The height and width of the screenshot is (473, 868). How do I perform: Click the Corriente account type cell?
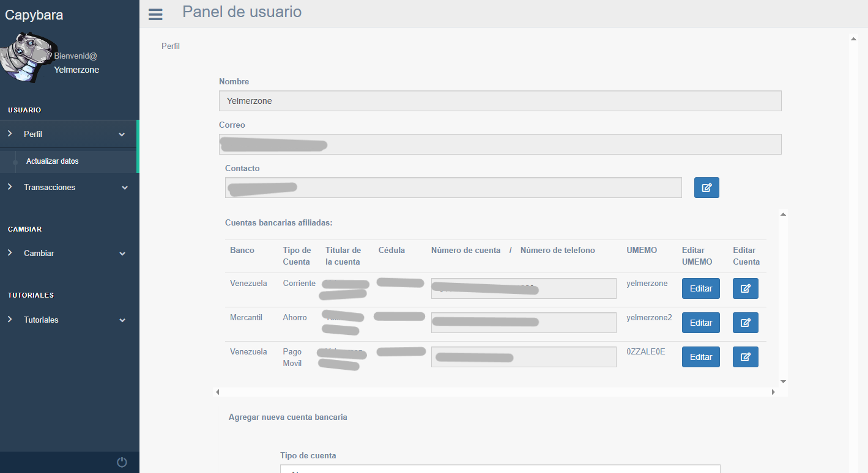pyautogui.click(x=299, y=284)
